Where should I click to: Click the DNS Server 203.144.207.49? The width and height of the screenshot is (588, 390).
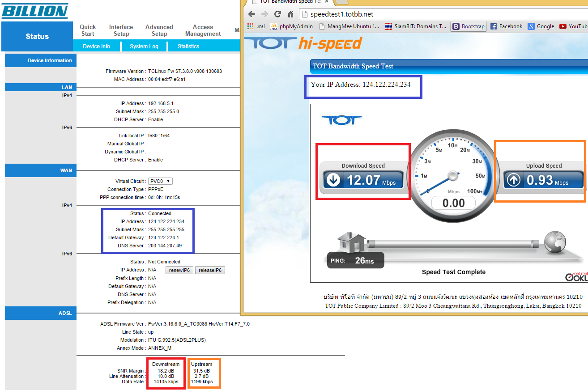(x=165, y=246)
